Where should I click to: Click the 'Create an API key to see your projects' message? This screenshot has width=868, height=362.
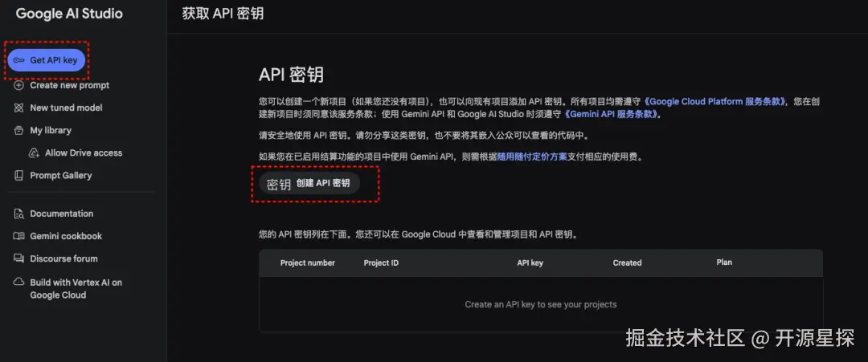click(x=540, y=304)
